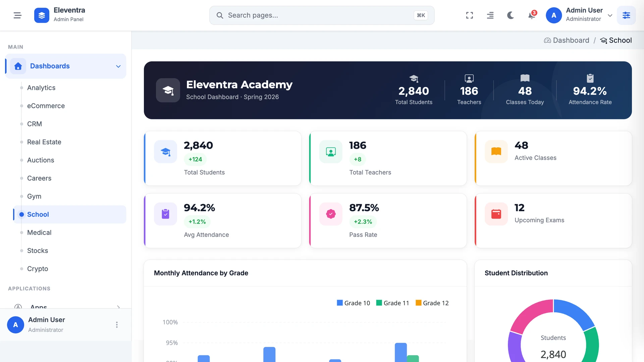Image resolution: width=644 pixels, height=362 pixels.
Task: Toggle Grade 11 legend swatch
Action: 379,303
